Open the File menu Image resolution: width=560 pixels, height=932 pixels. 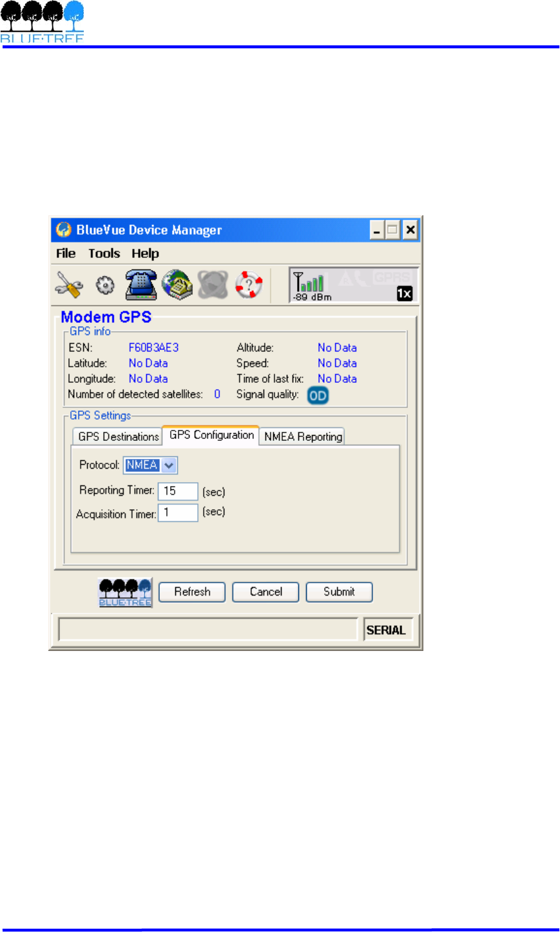pos(66,253)
